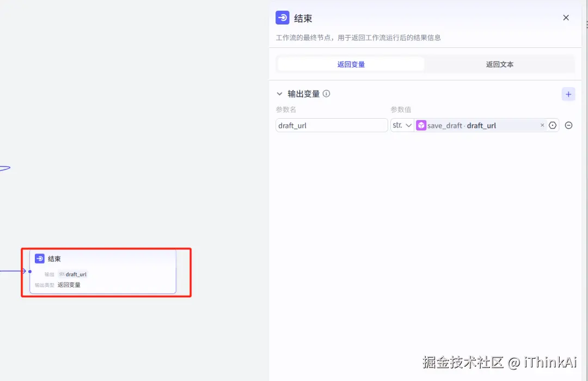The image size is (588, 381).
Task: Click the draft_url output label inside the canvas node
Action: 76,274
